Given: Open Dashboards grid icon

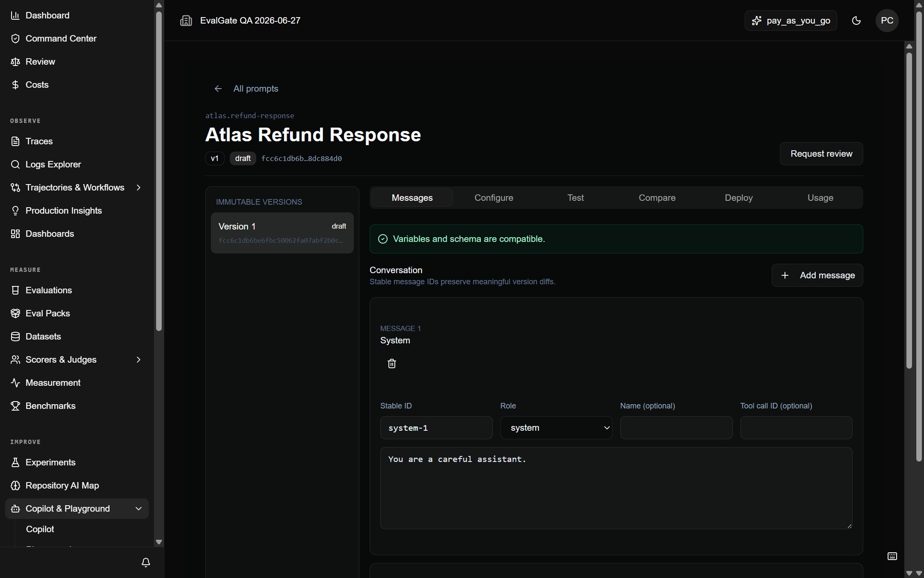Looking at the screenshot, I should click(15, 234).
